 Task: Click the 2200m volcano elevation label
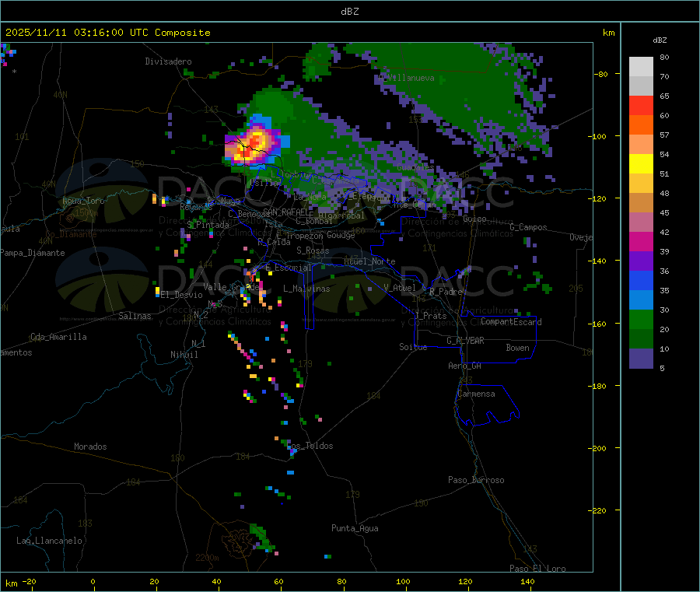click(x=207, y=558)
